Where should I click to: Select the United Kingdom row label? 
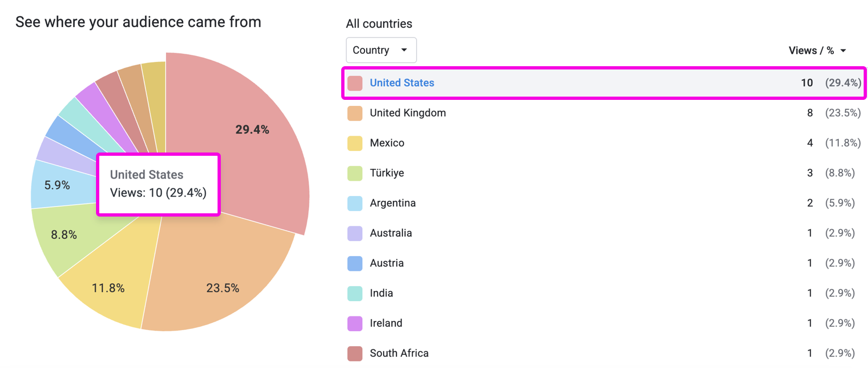[407, 113]
